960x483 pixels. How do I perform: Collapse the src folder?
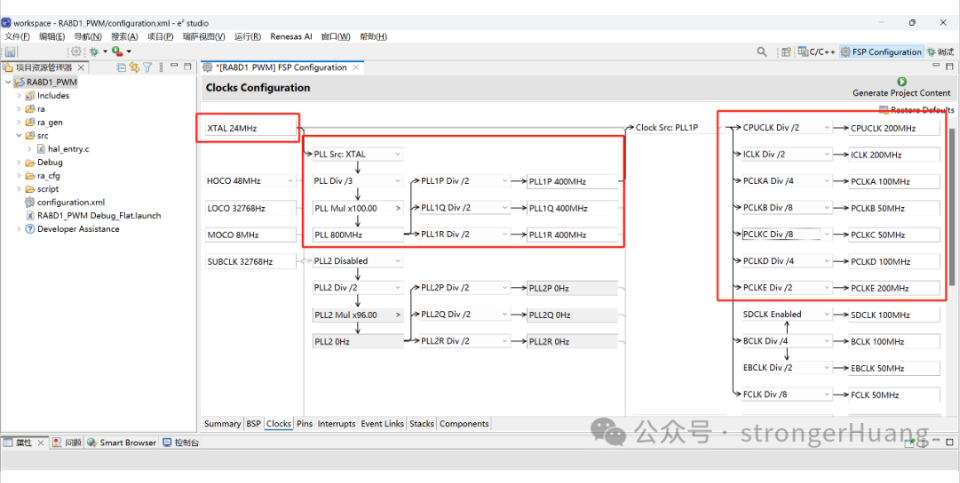[19, 136]
